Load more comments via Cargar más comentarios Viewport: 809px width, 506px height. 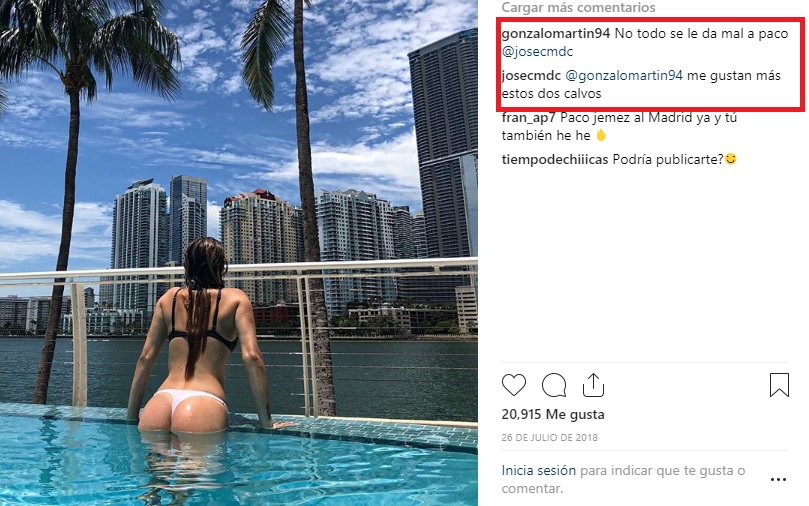coord(578,7)
